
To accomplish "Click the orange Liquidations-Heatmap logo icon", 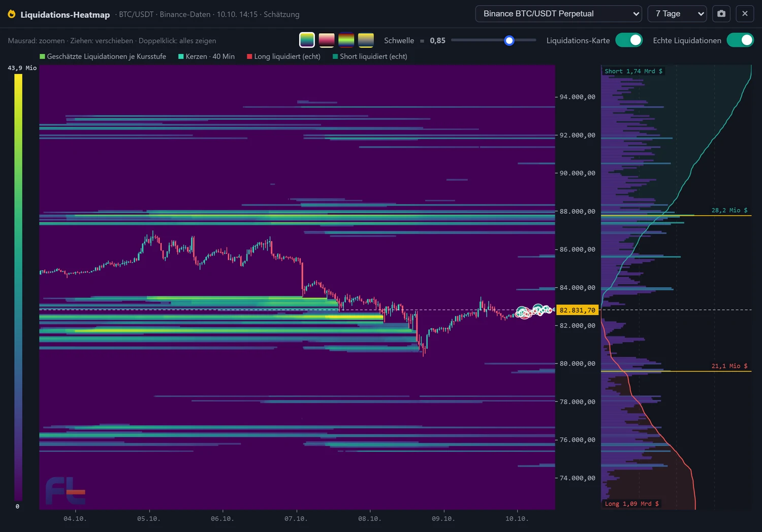I will 12,14.
